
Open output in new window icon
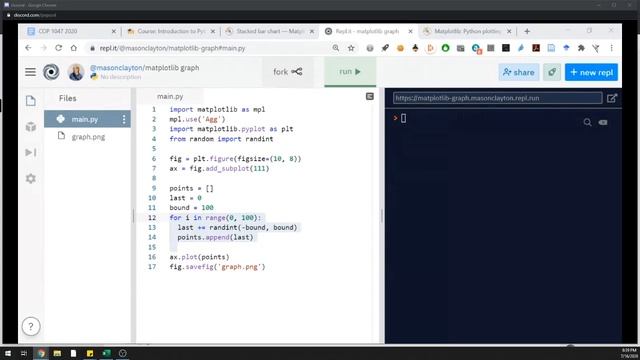(612, 98)
